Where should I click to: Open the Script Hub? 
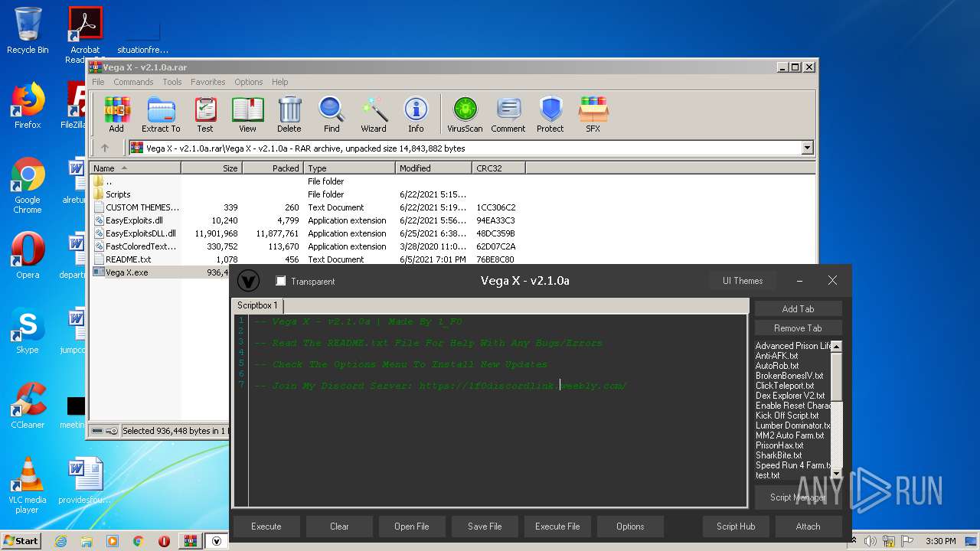click(x=736, y=527)
